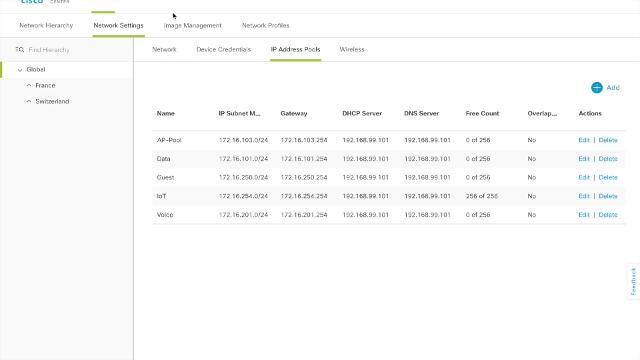Open the Network Settings tab

tap(118, 25)
